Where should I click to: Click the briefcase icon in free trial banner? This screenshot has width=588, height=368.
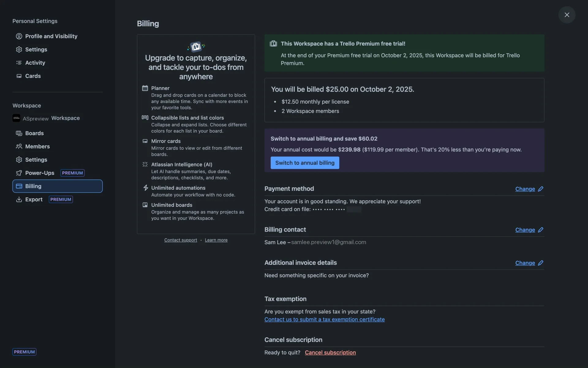coord(273,44)
